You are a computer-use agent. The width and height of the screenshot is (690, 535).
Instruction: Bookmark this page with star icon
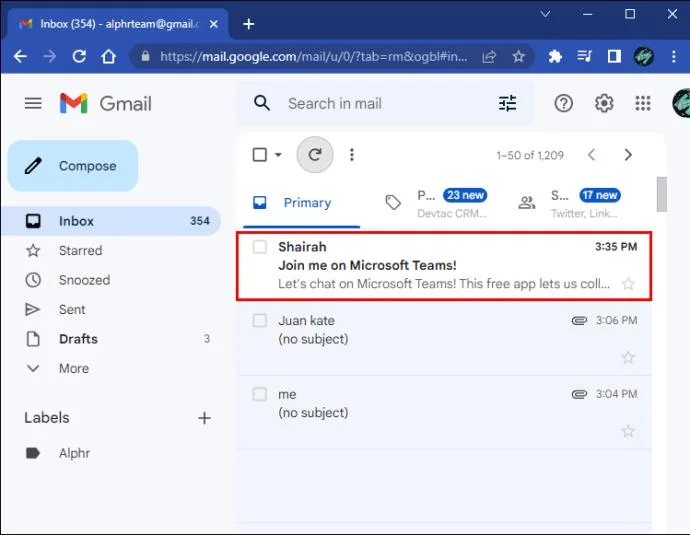click(x=519, y=56)
